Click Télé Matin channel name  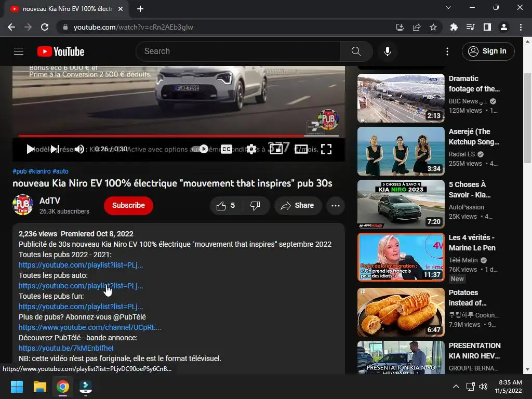463,260
